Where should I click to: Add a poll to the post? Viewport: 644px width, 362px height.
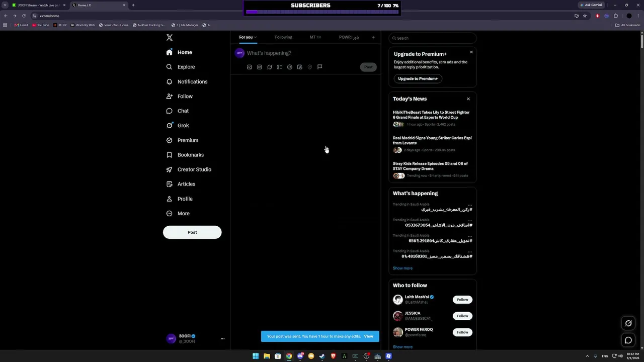click(x=280, y=67)
